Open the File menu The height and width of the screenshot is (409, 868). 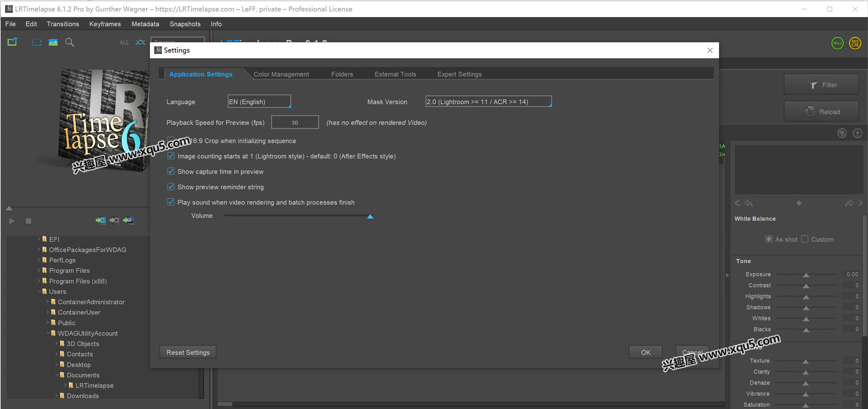coord(10,24)
